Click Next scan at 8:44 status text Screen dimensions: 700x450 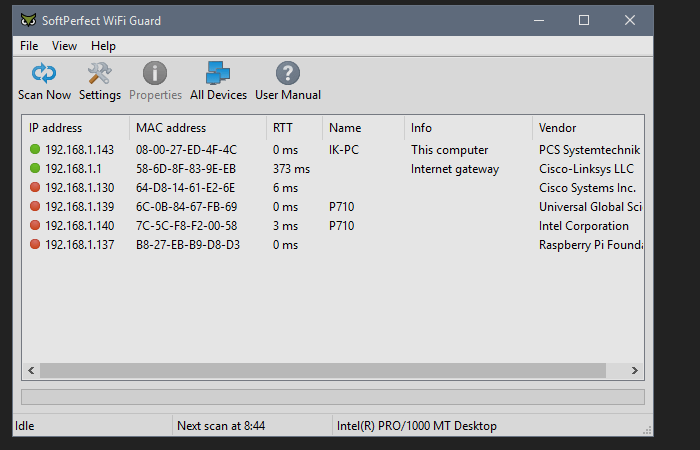221,426
